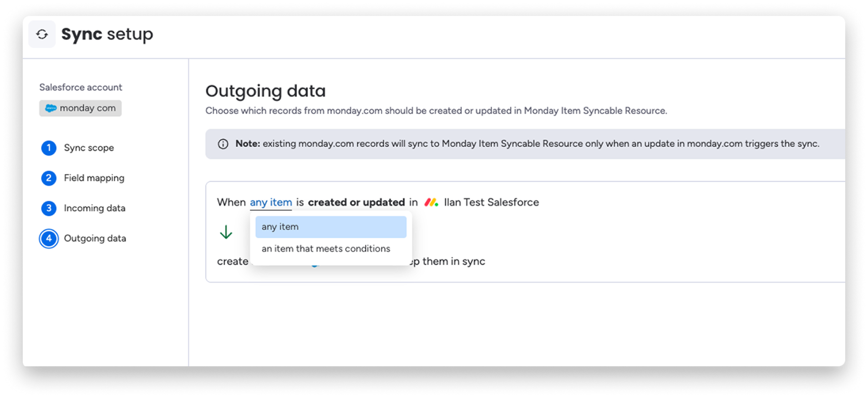Click the highlighted step 4 number circle
Image resolution: width=868 pixels, height=398 pixels.
(x=49, y=239)
